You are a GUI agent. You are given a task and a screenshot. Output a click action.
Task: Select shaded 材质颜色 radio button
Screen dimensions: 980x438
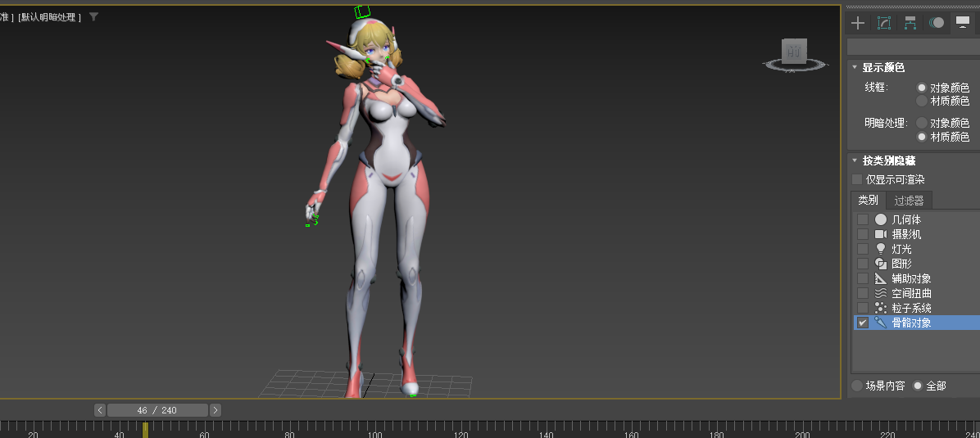pyautogui.click(x=921, y=136)
